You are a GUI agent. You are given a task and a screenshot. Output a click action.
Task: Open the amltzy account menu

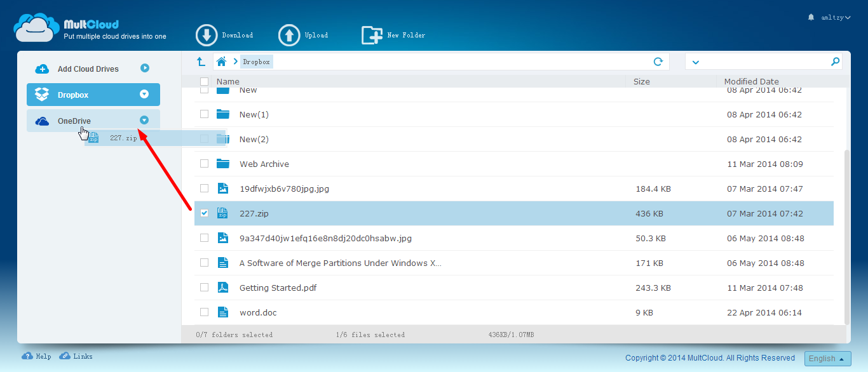coord(835,18)
